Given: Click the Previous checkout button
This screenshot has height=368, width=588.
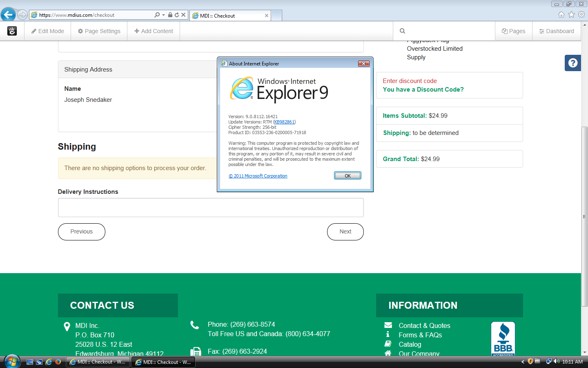Looking at the screenshot, I should (x=82, y=232).
